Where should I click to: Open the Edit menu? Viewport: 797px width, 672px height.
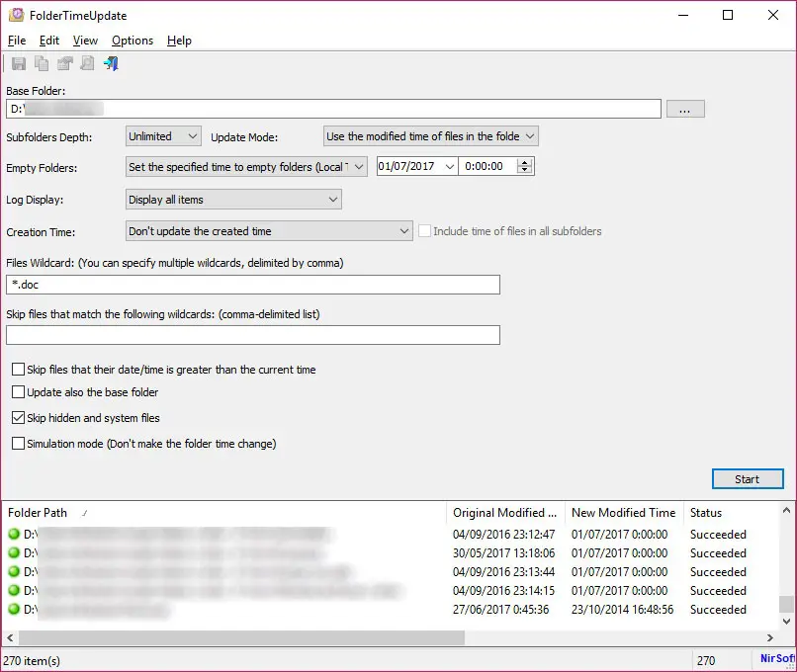(49, 41)
